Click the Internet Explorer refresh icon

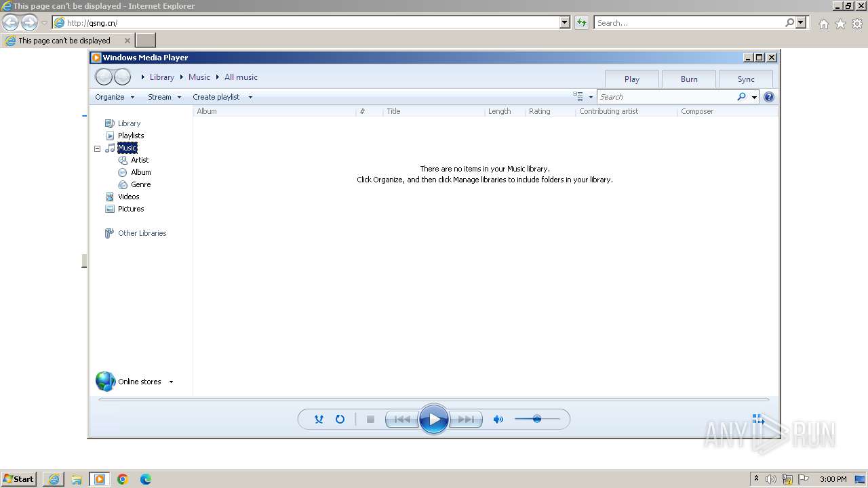[582, 23]
